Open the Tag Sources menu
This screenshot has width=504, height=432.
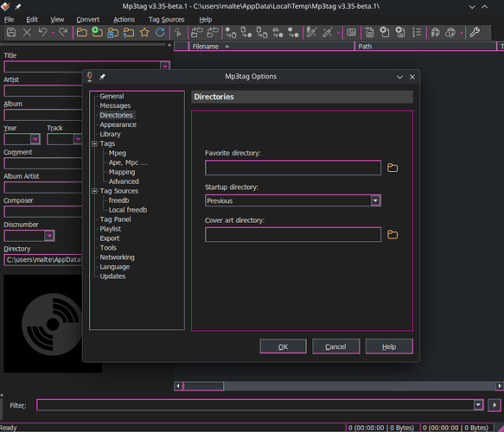point(167,20)
